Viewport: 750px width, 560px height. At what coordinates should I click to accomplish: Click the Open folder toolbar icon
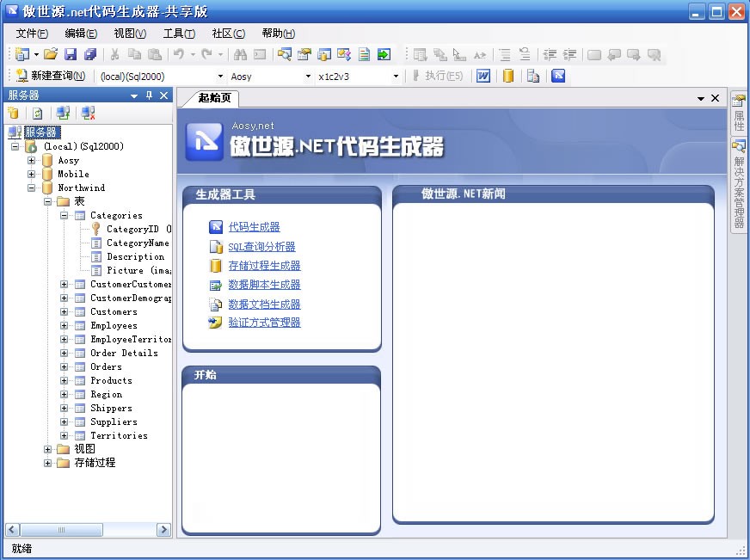pyautogui.click(x=51, y=54)
